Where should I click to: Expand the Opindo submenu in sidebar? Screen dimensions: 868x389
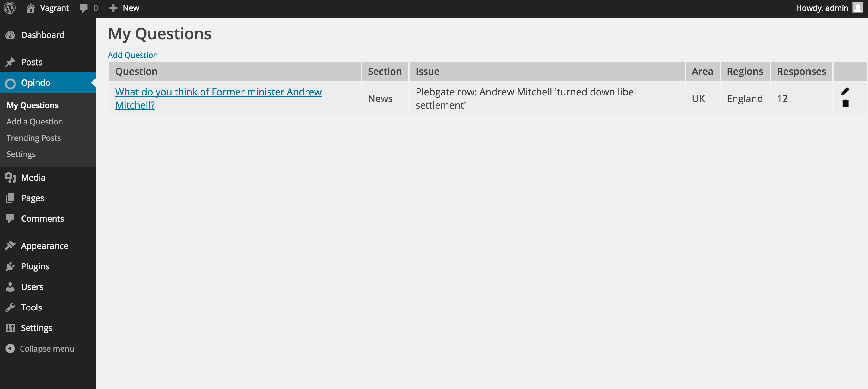point(36,82)
